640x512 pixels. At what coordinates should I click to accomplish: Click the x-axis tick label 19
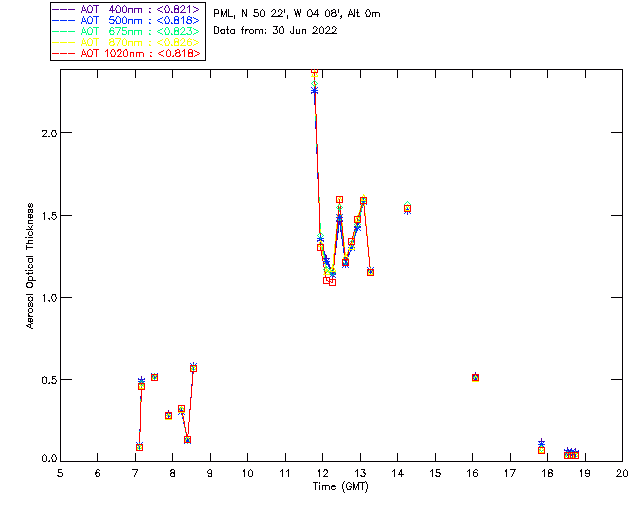[585, 474]
